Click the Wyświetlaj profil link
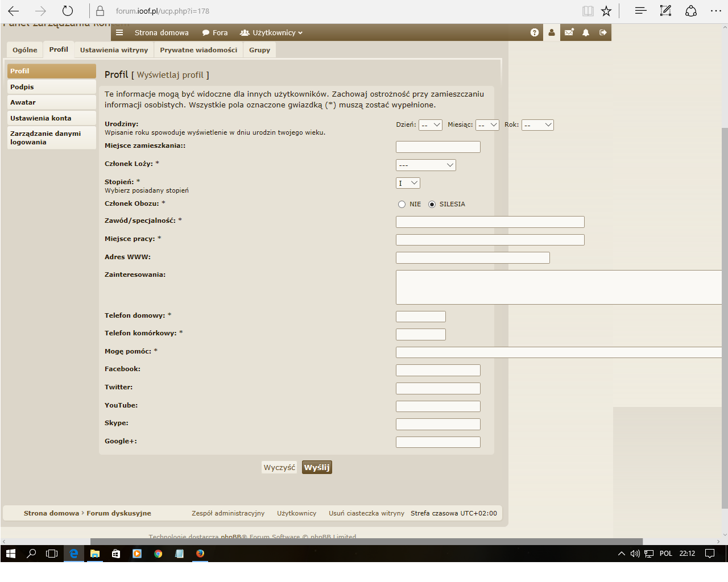 coord(170,75)
